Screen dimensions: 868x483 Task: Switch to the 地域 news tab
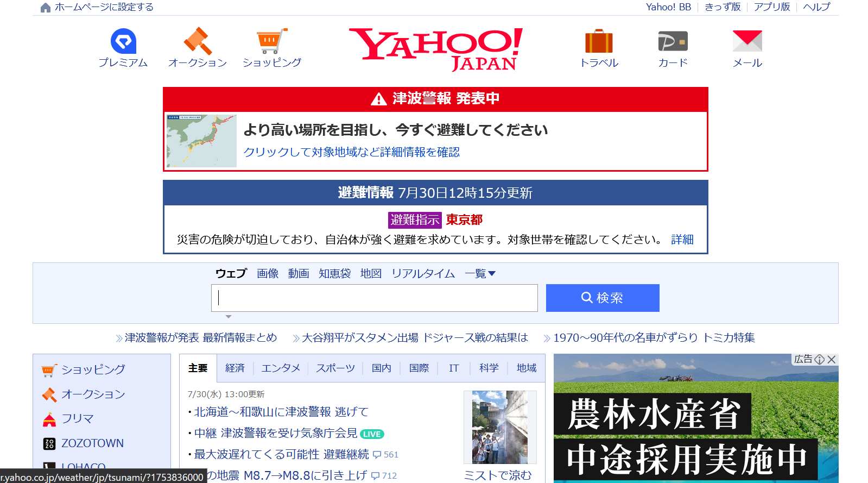(527, 368)
